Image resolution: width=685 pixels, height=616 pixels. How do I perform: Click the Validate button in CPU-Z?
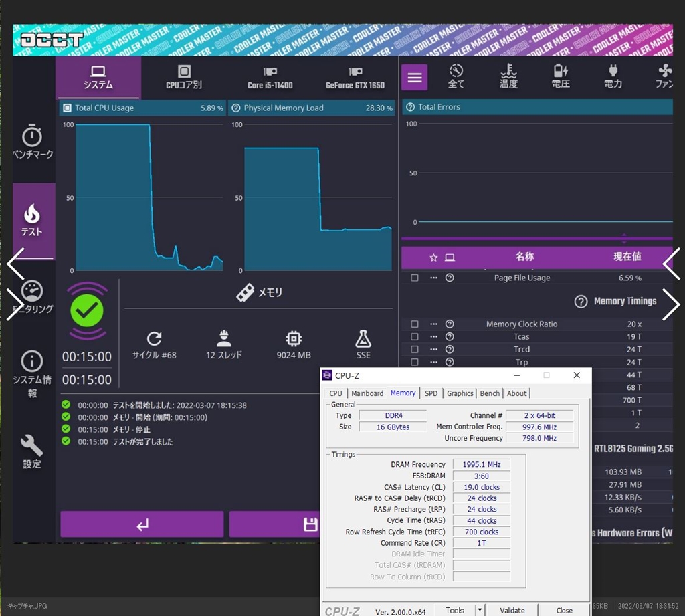pos(512,611)
